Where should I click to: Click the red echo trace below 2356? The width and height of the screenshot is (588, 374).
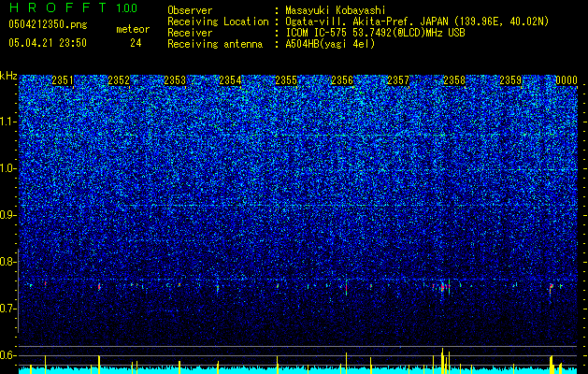tap(346, 288)
